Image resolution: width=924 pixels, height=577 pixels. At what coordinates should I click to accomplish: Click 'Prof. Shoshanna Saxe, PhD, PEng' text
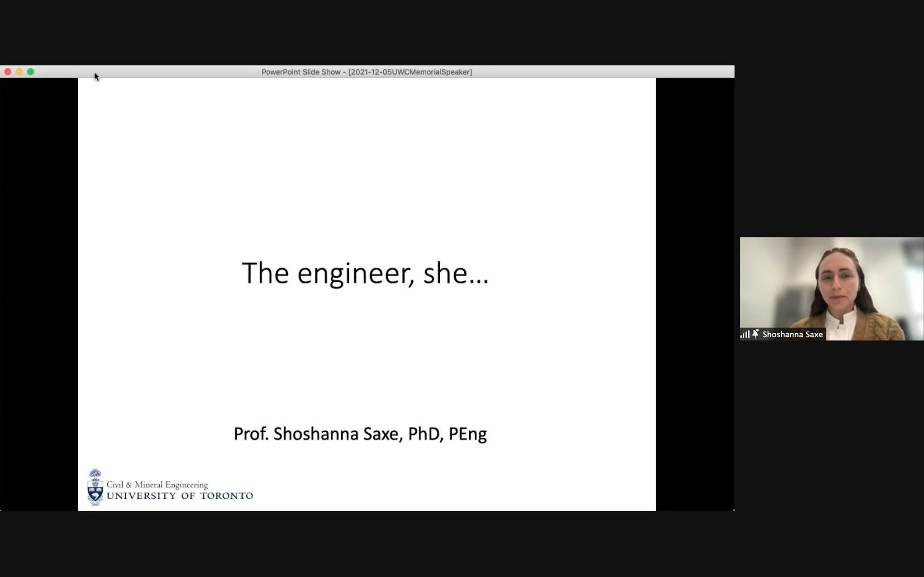click(360, 434)
